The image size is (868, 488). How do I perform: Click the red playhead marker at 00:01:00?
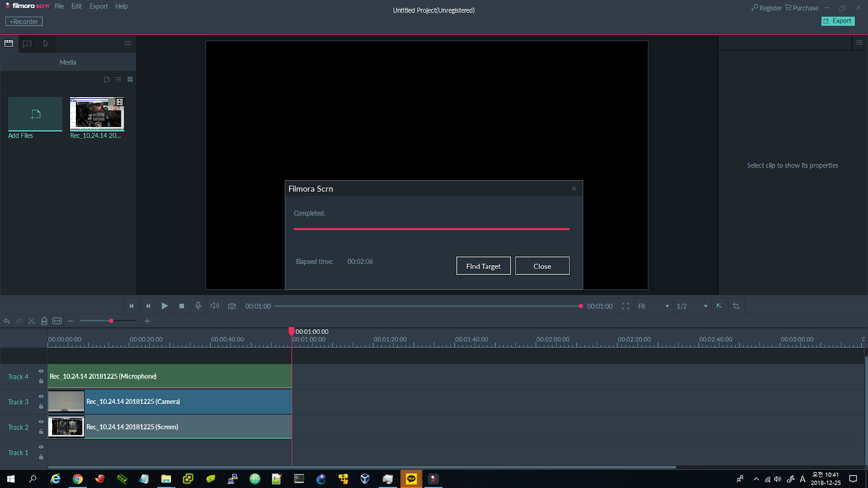click(291, 331)
